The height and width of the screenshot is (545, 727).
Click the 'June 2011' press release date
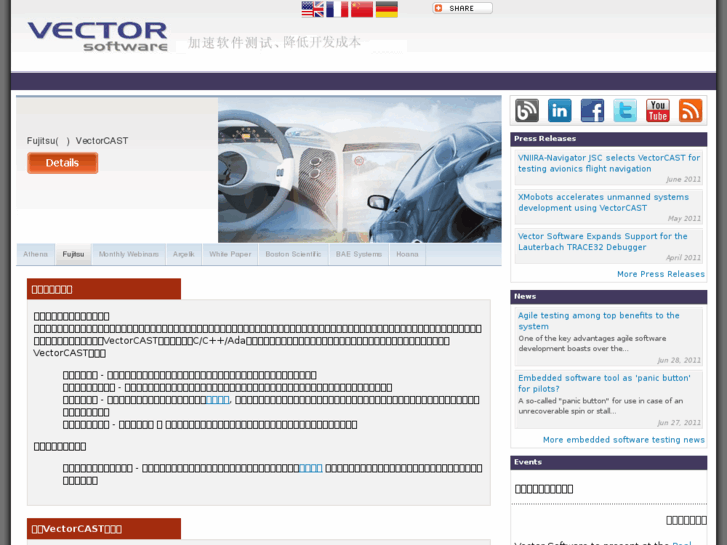[x=683, y=180]
